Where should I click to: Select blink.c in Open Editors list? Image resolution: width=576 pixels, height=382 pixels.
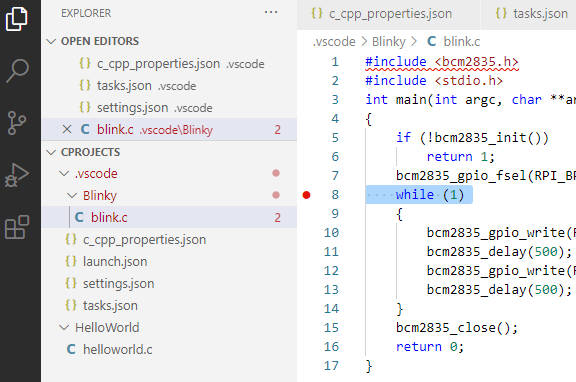tap(169, 129)
